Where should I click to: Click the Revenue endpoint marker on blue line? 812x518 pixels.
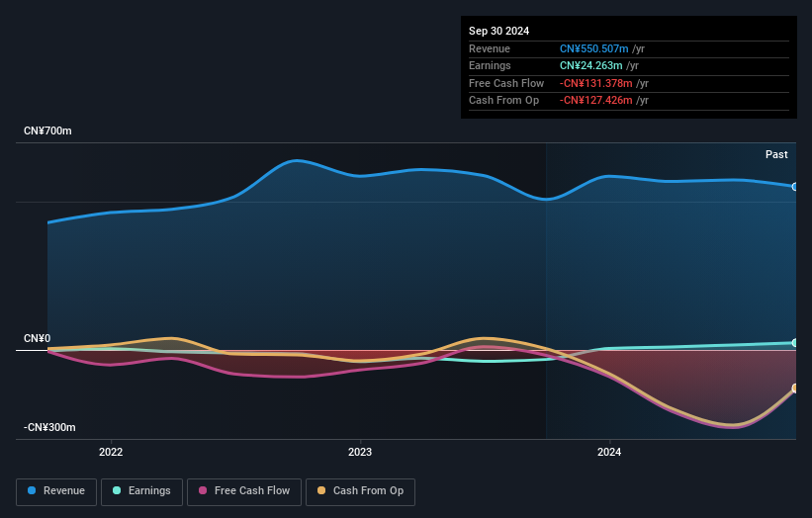point(795,186)
